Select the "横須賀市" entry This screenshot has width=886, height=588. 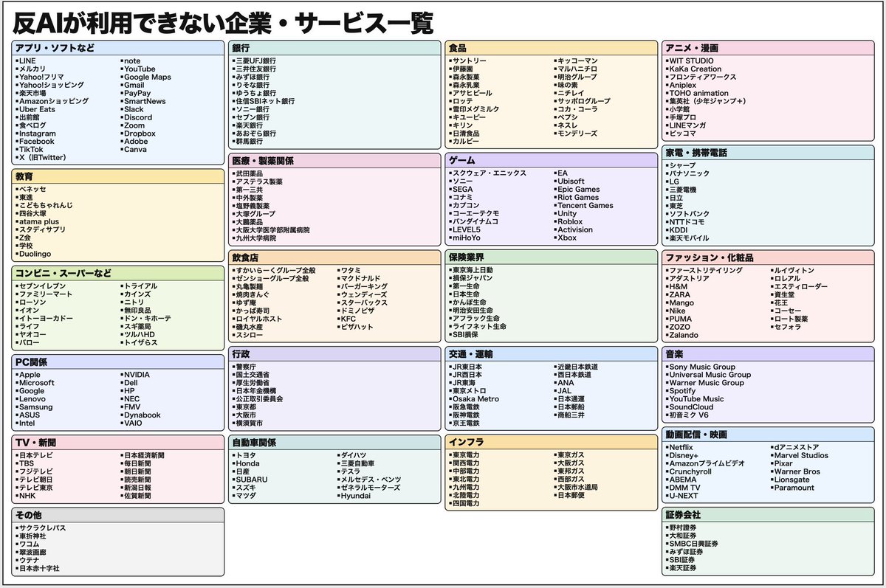pos(249,423)
